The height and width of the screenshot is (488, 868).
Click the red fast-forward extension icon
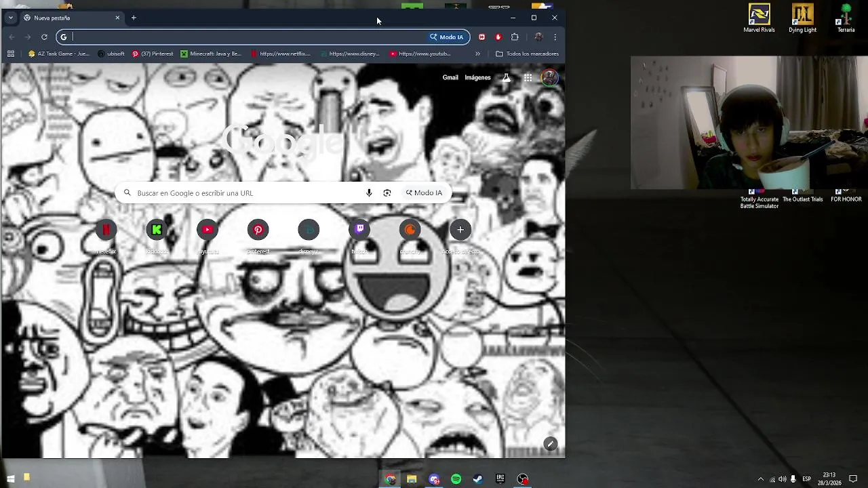481,37
